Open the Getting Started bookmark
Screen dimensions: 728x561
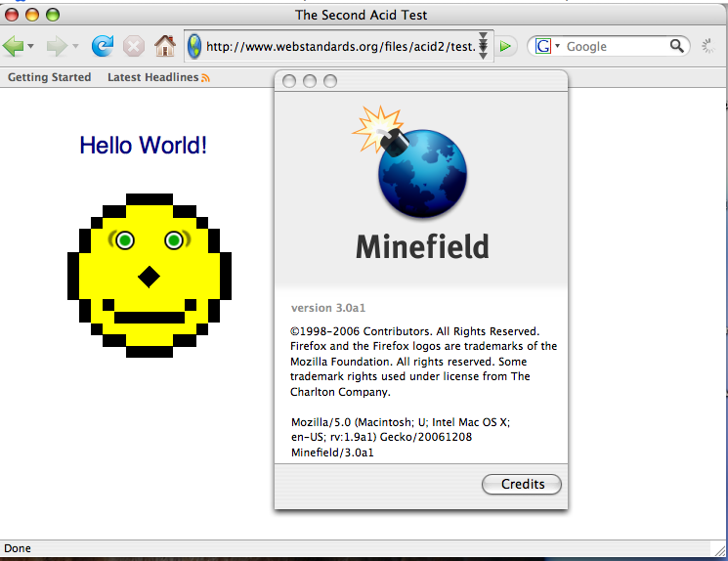click(x=49, y=77)
